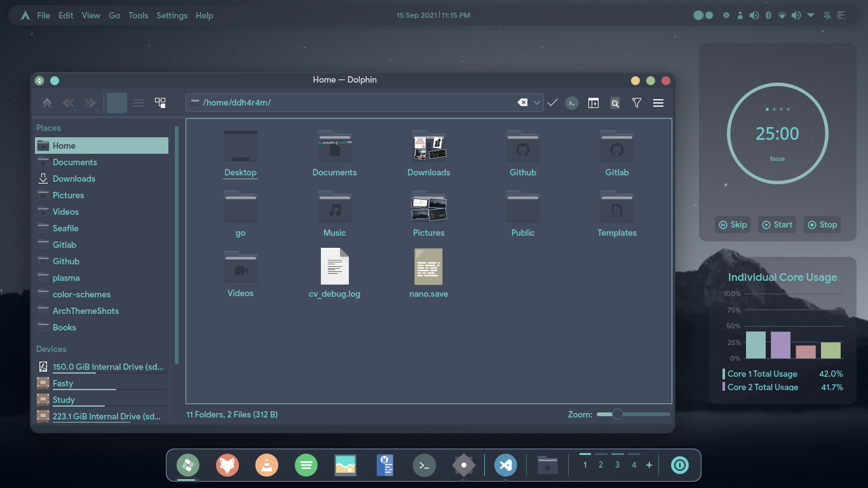Open the Edit menu
This screenshot has width=868, height=488.
tap(66, 15)
